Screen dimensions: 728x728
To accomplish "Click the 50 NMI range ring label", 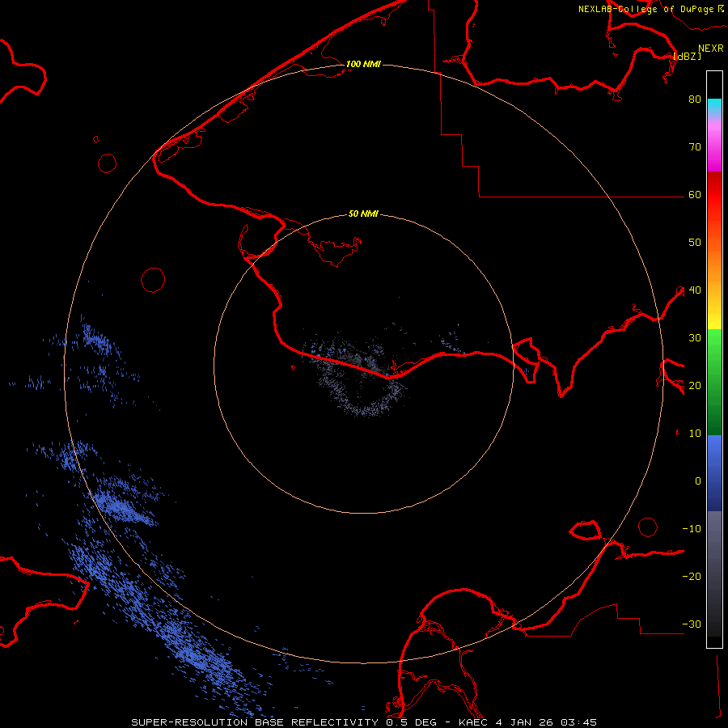I will (363, 214).
